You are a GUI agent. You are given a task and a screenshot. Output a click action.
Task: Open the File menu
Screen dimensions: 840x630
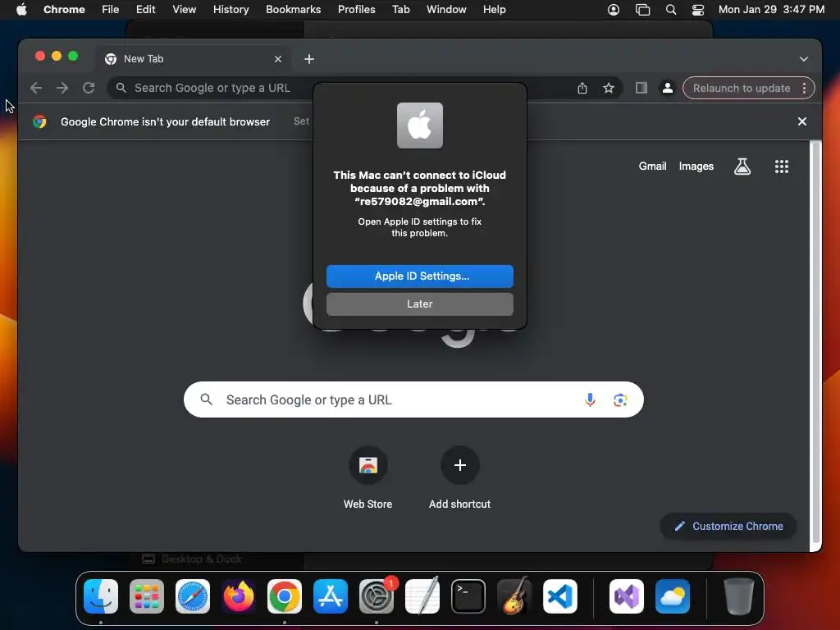point(111,10)
